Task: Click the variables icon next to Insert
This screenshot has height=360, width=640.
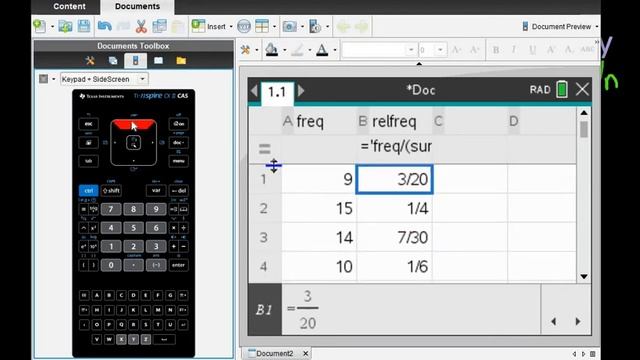Action: [244, 27]
